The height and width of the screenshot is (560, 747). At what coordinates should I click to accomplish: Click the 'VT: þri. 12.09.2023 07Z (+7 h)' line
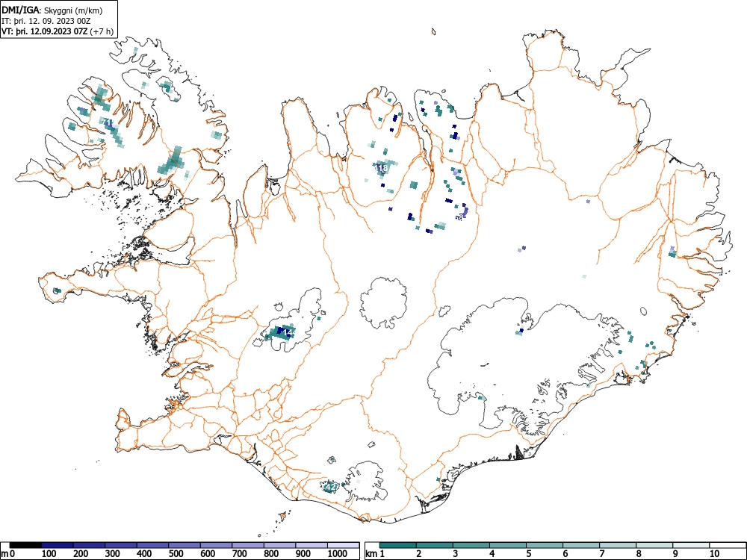coord(58,31)
